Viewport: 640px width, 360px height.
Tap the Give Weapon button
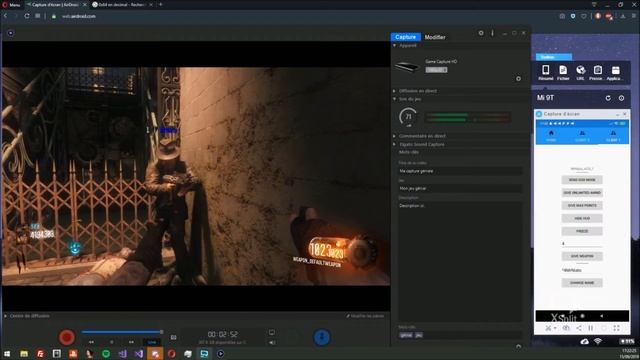point(582,256)
